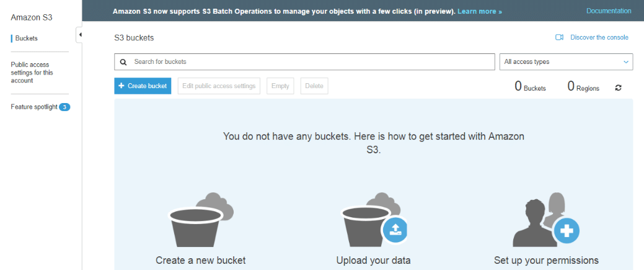644x270 pixels.
Task: Open the Documentation link
Action: [x=609, y=11]
